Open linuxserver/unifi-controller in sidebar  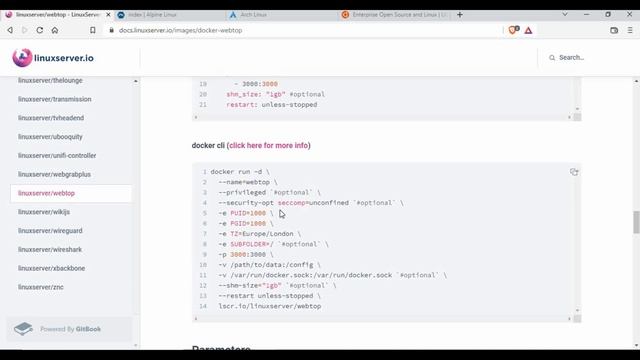pyautogui.click(x=57, y=156)
